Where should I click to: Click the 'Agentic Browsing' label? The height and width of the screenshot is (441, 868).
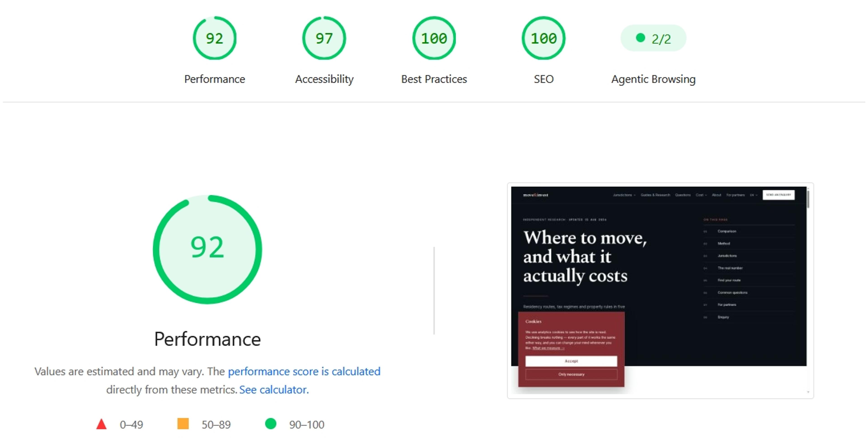[653, 79]
